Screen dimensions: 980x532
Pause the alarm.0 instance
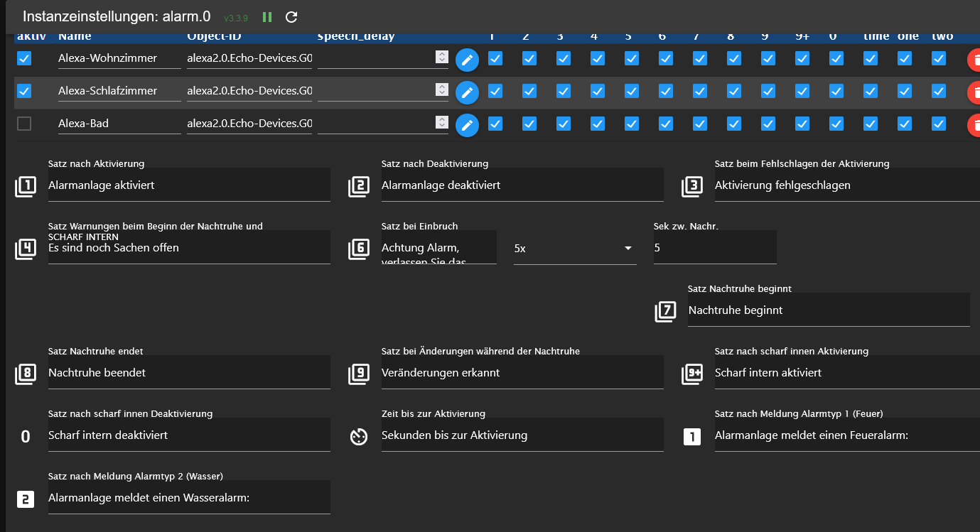click(x=267, y=17)
